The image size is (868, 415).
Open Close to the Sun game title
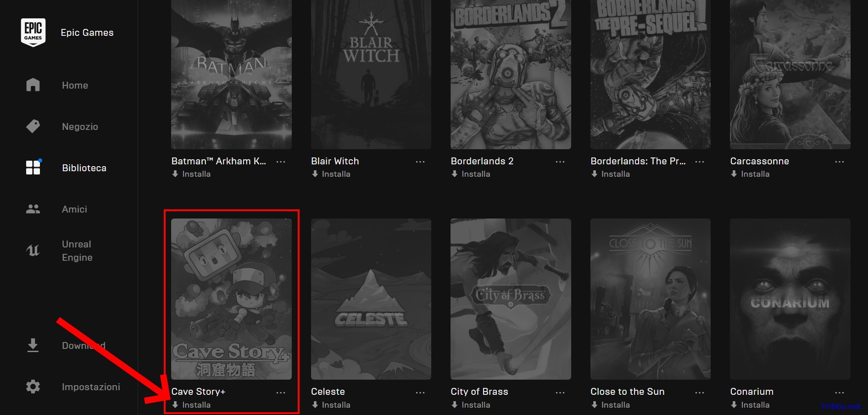[x=627, y=392]
